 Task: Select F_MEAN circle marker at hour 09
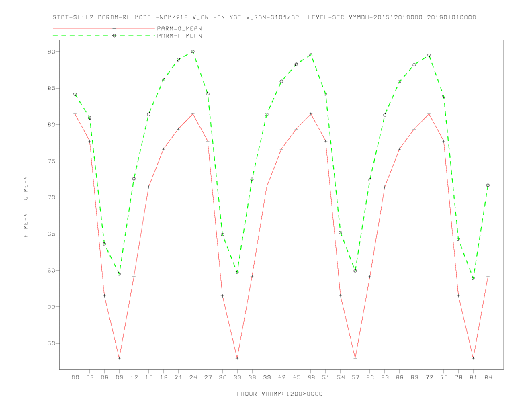click(x=119, y=273)
